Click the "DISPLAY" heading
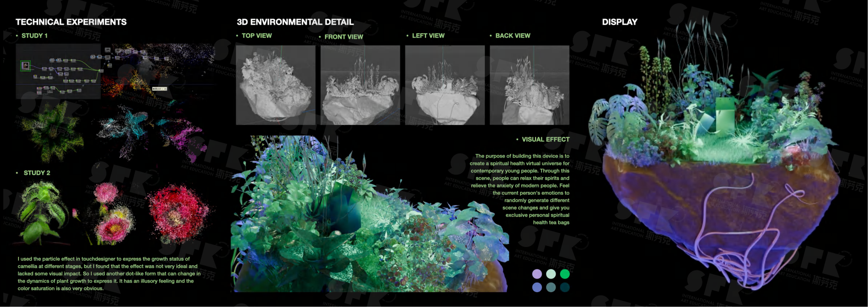 click(x=620, y=22)
